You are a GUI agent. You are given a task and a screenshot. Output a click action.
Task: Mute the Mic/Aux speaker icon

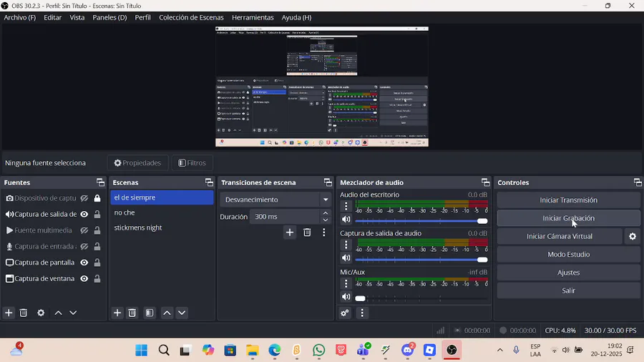(346, 296)
